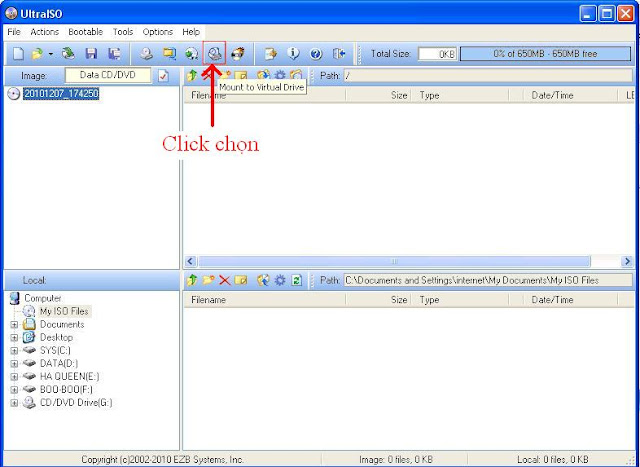Click the Mount to Virtual Drive icon
The width and height of the screenshot is (640, 467).
point(214,53)
